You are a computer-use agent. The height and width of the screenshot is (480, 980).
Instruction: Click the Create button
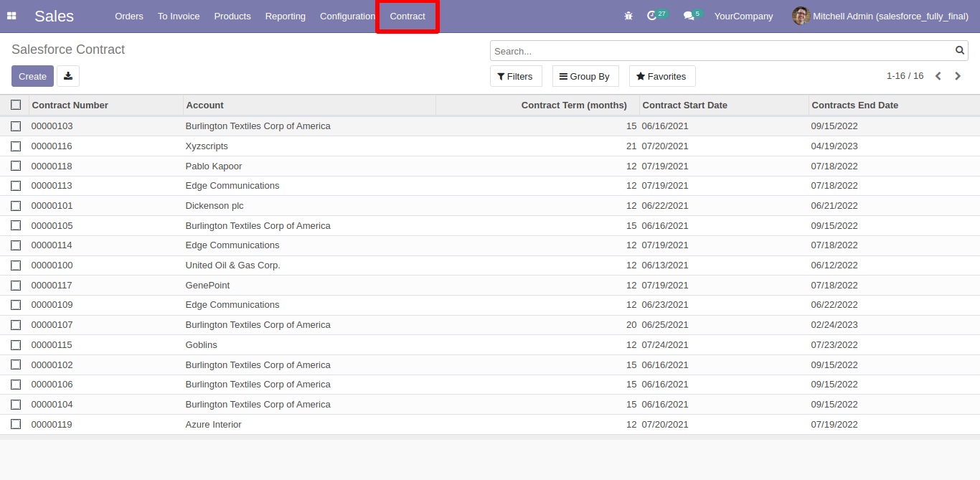coord(32,76)
